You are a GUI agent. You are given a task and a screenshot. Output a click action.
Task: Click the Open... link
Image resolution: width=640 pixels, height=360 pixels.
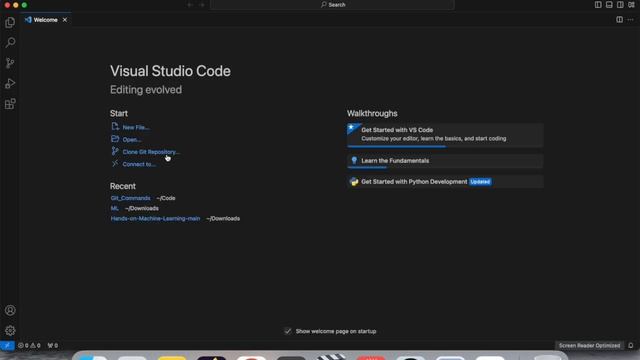pyautogui.click(x=132, y=140)
